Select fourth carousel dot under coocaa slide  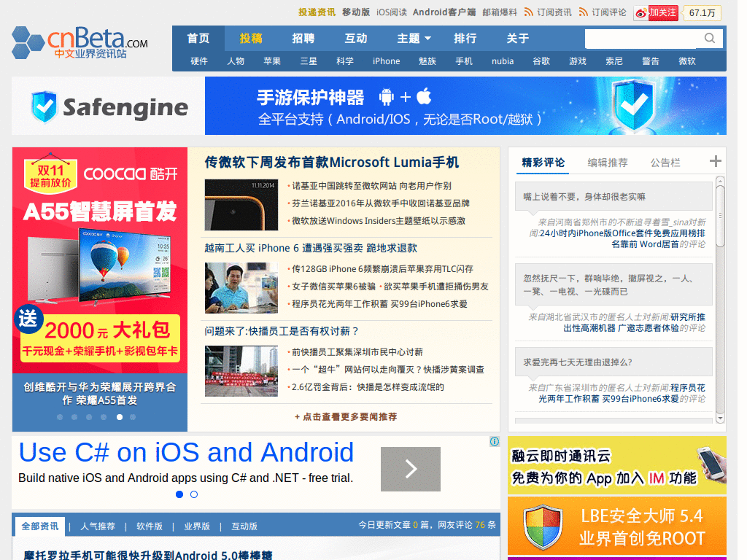[104, 417]
